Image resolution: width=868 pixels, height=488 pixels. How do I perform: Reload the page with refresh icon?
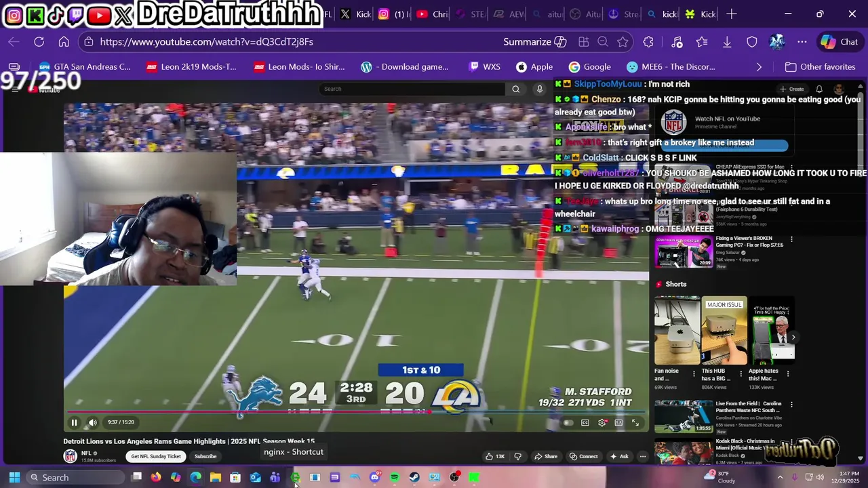(39, 42)
